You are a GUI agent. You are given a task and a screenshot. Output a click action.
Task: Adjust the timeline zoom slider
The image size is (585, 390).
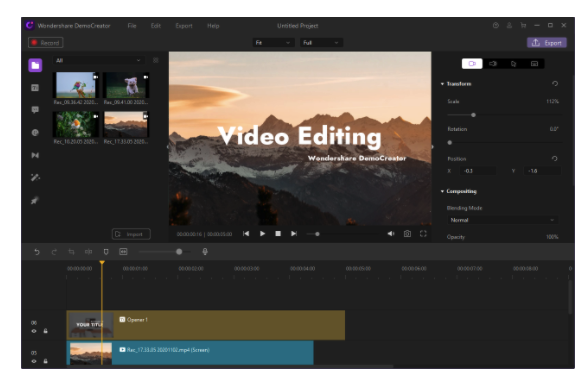coord(179,252)
